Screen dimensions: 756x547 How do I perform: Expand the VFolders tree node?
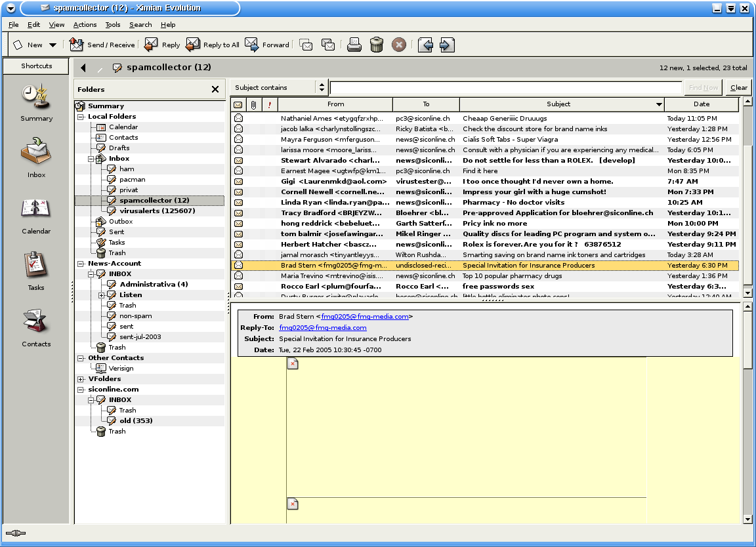click(81, 379)
